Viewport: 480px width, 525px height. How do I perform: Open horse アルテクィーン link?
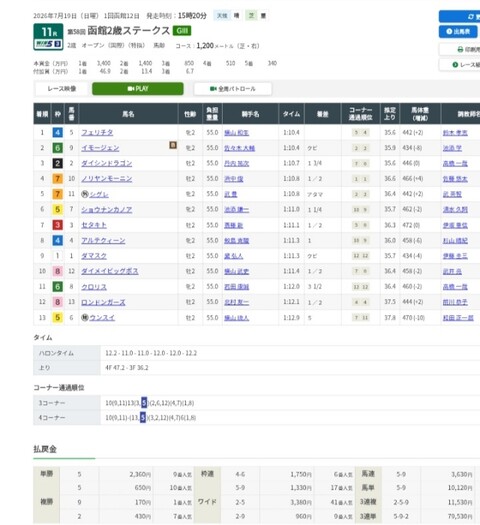pyautogui.click(x=103, y=240)
